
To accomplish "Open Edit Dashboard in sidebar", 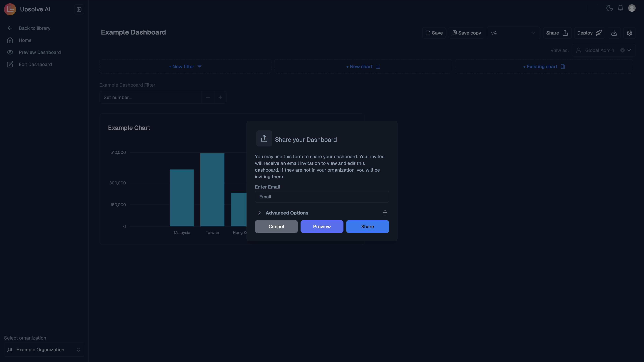I will pyautogui.click(x=35, y=64).
